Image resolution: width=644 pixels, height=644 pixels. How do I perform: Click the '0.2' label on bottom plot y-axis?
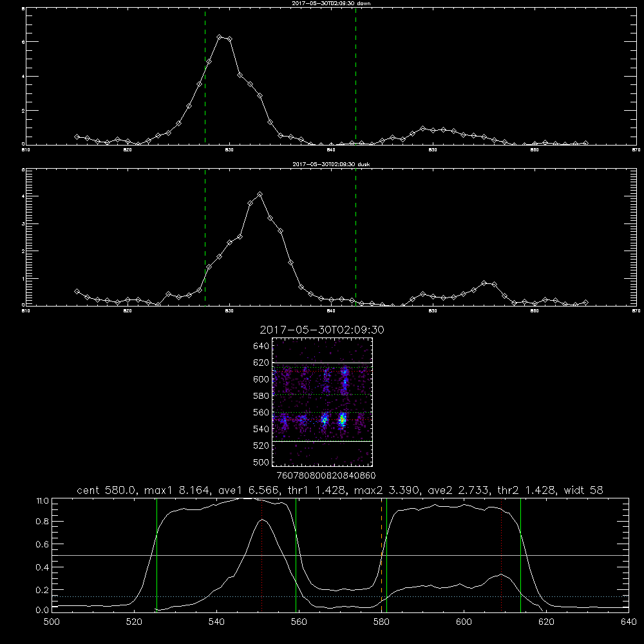point(43,590)
